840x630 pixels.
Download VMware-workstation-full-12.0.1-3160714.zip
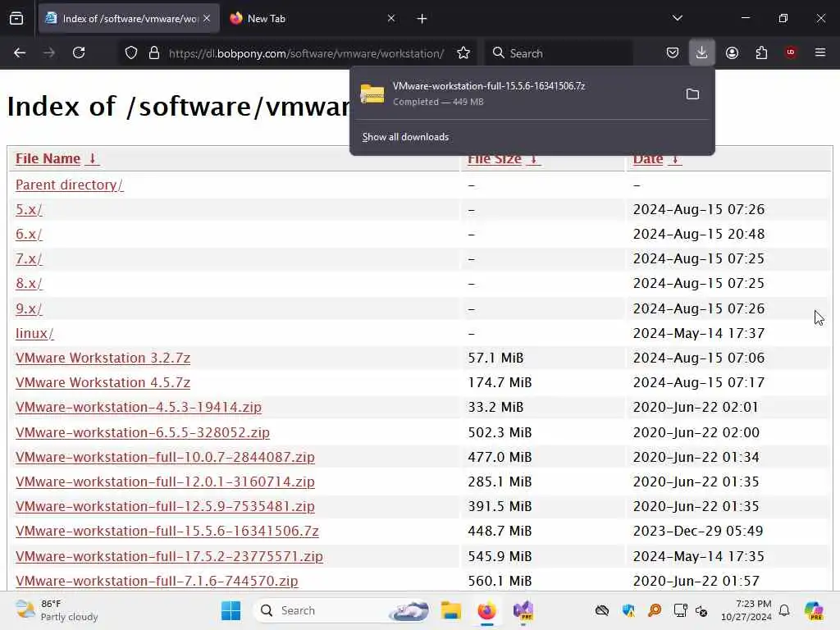tap(165, 482)
